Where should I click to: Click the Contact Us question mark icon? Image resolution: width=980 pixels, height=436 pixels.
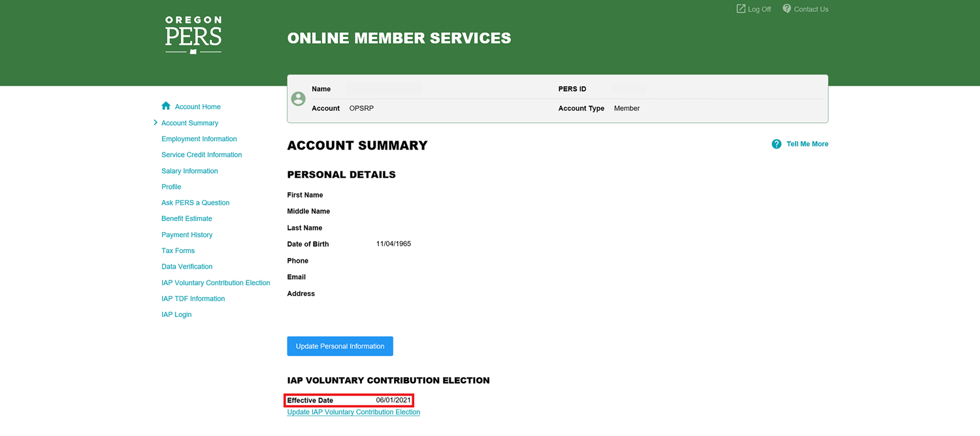[787, 9]
